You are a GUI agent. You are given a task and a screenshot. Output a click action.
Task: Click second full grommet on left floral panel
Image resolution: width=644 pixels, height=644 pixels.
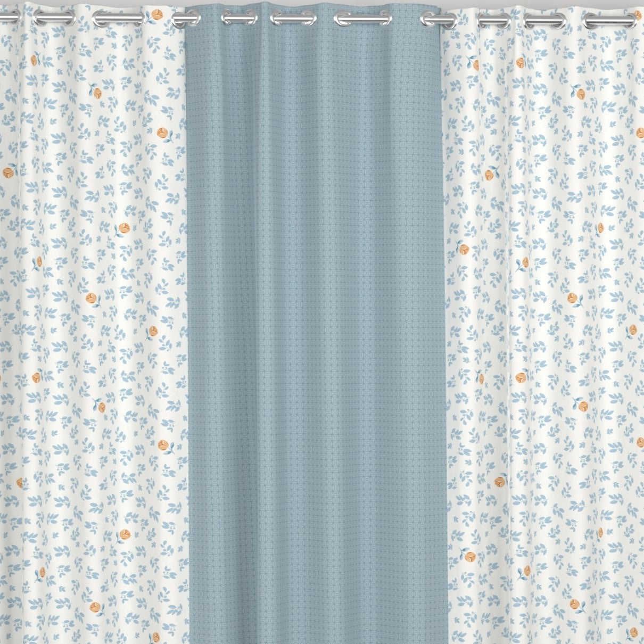pyautogui.click(x=117, y=19)
